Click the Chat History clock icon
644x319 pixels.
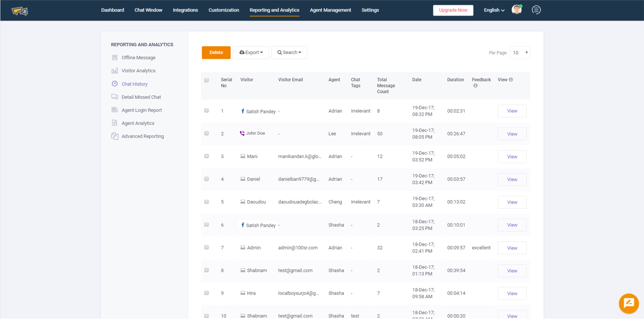[x=115, y=84]
